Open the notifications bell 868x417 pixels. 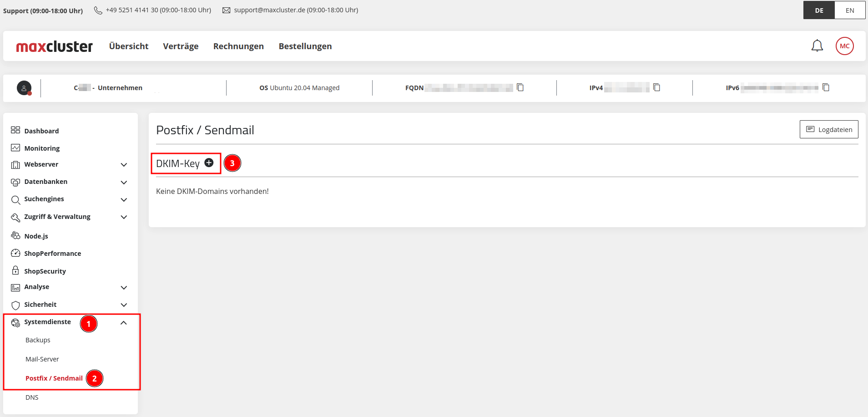click(x=817, y=46)
